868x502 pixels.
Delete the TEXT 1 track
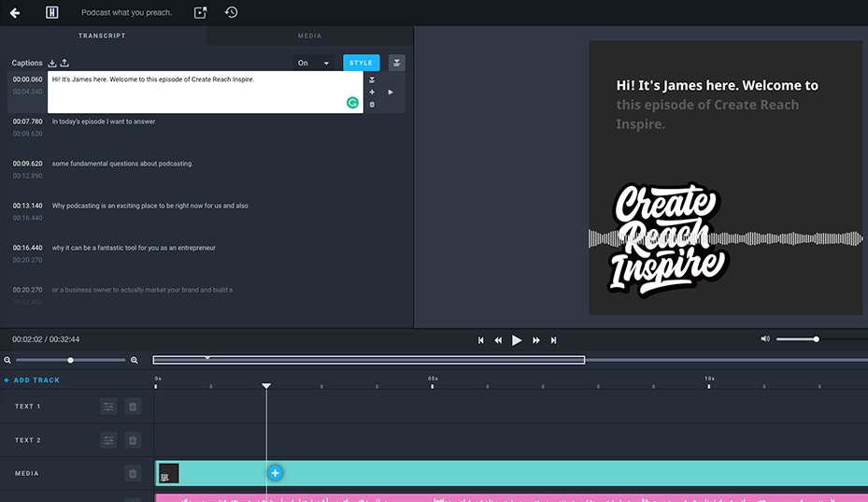(x=133, y=407)
